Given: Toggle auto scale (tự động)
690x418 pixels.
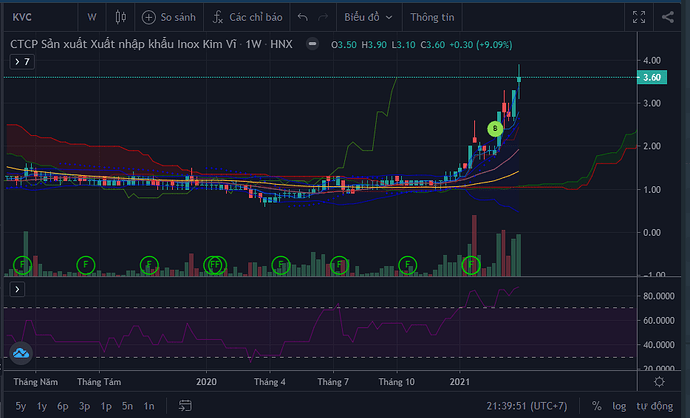Looking at the screenshot, I should point(659,406).
